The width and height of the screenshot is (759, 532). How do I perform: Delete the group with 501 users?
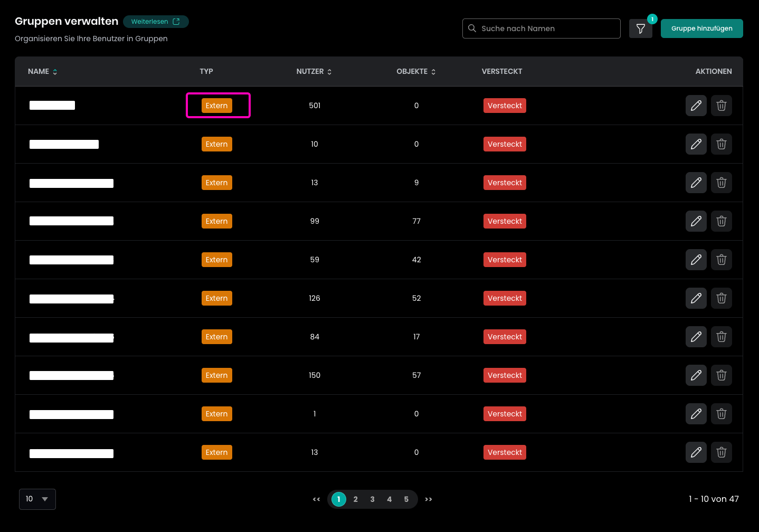pyautogui.click(x=721, y=106)
